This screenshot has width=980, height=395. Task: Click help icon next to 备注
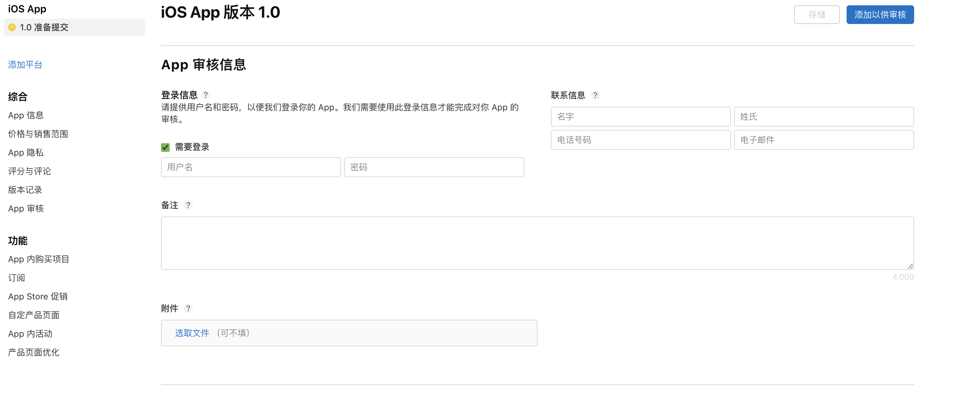188,205
